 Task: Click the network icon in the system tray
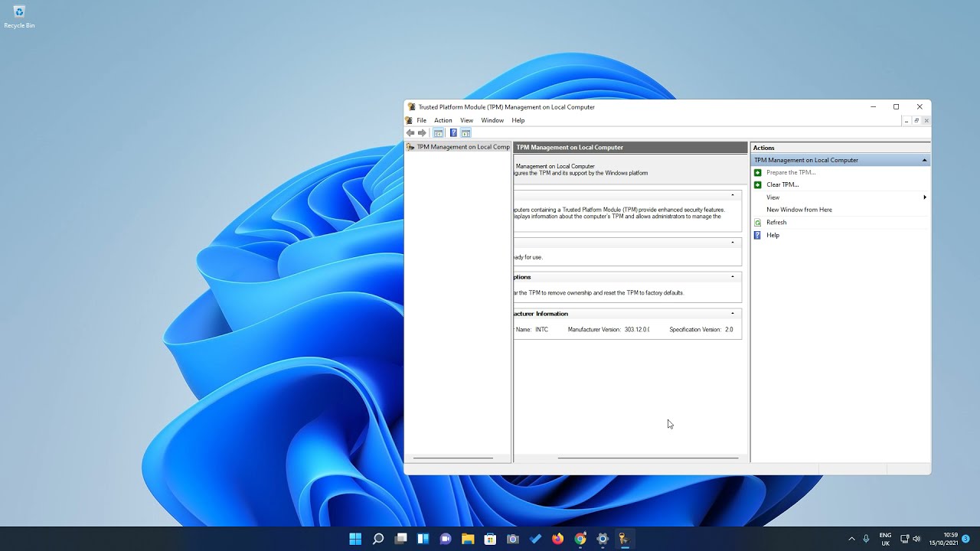click(x=904, y=539)
